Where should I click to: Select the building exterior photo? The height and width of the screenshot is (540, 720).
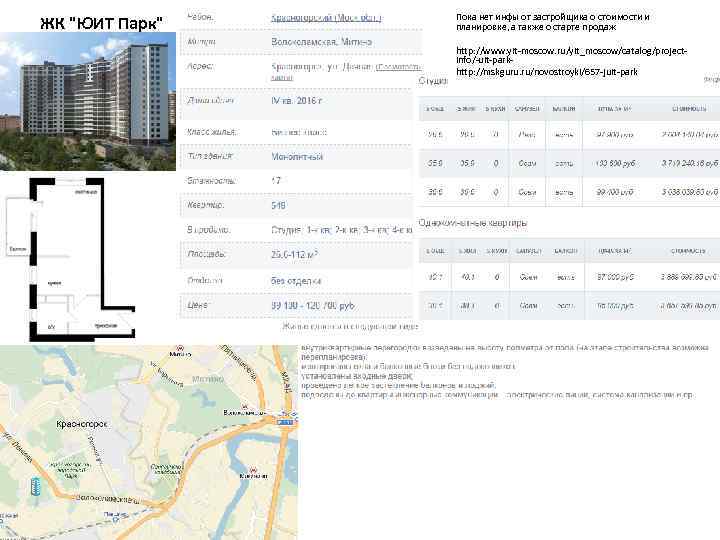[88, 101]
